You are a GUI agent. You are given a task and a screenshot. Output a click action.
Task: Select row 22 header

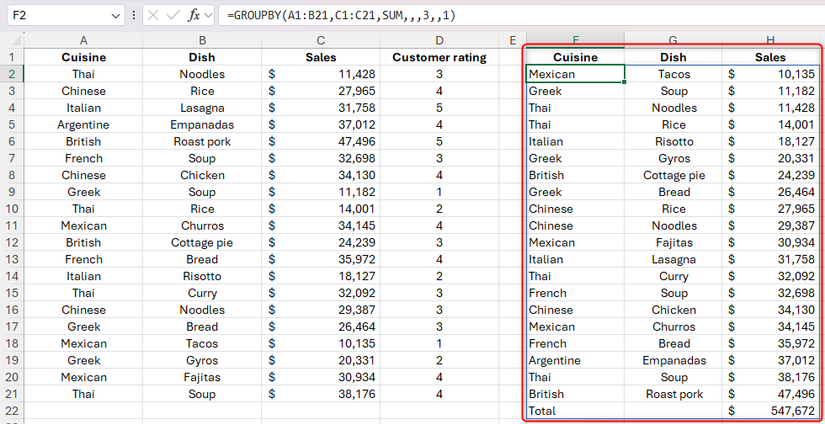coord(12,411)
